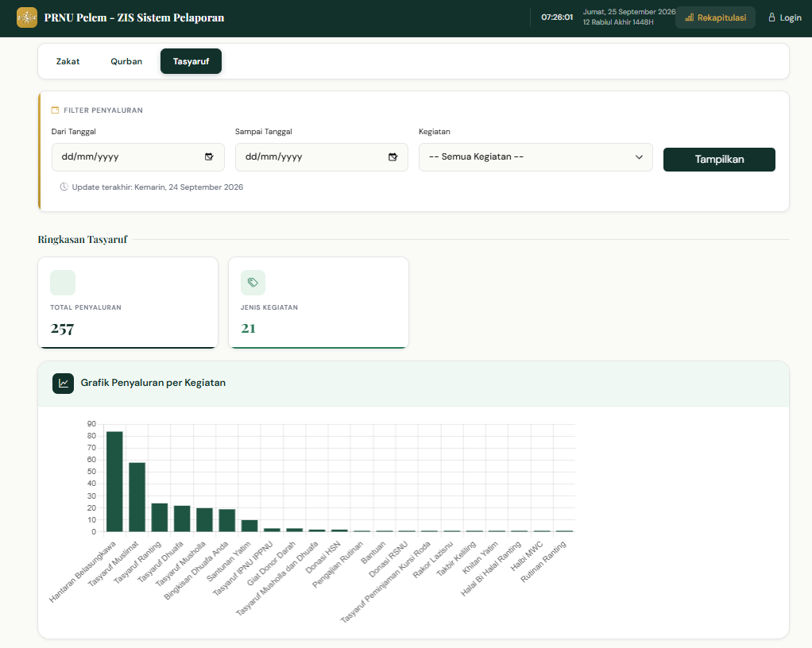The image size is (812, 648).
Task: Click the Hijri date 12 Rabiul Akhir 1448H
Action: click(618, 22)
